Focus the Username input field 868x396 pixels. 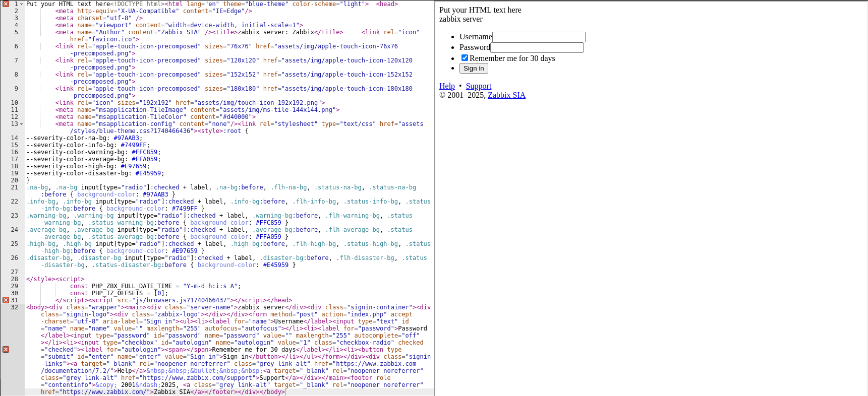pos(539,37)
